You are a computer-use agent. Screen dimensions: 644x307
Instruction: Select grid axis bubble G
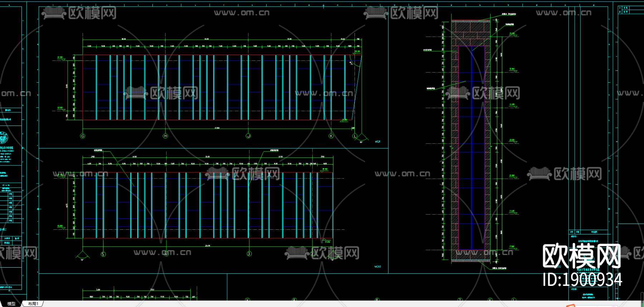[x=83, y=136]
